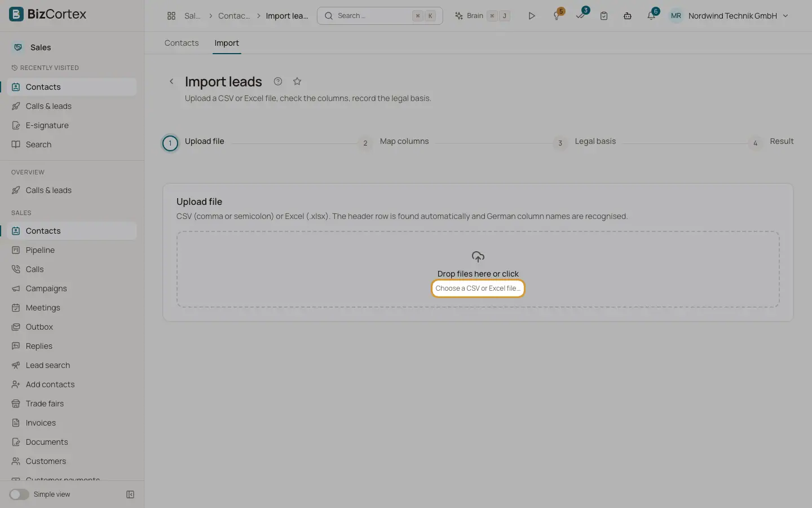Click the help question mark beside Import leads

[x=278, y=81]
